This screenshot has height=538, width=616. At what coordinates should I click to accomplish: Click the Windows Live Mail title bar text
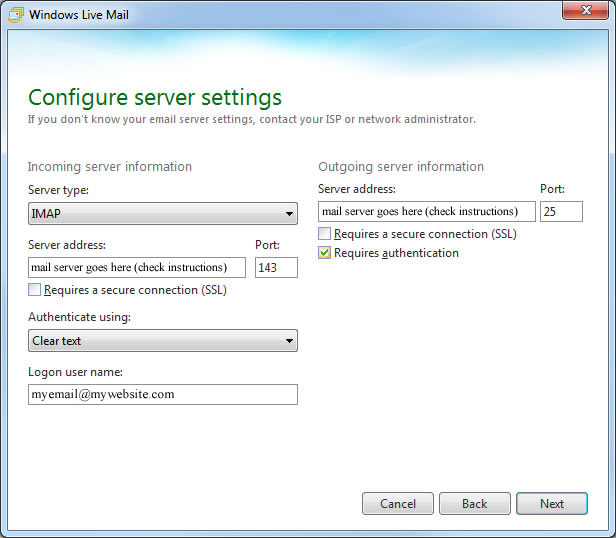tap(81, 14)
